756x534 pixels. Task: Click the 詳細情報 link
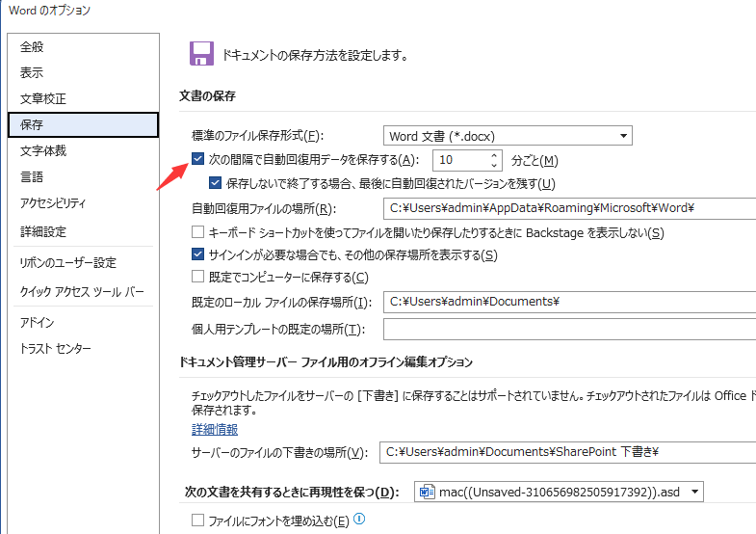pyautogui.click(x=215, y=429)
